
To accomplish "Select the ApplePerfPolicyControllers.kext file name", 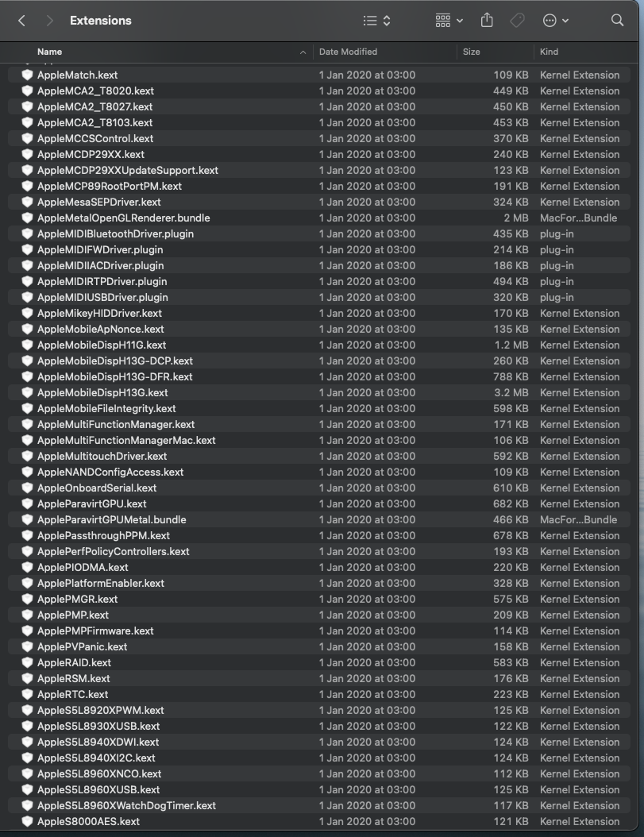I will click(x=114, y=551).
